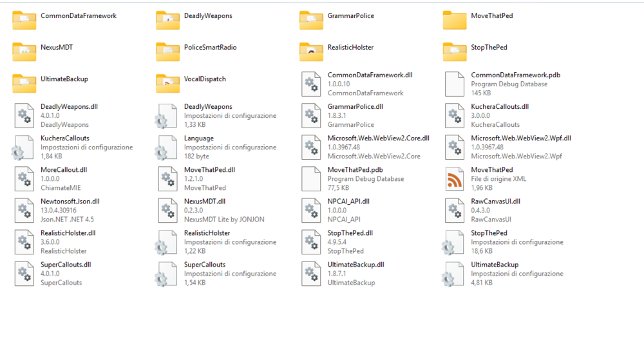Open the CommonDataFramework folder icon
This screenshot has height=351, width=644.
point(24,20)
